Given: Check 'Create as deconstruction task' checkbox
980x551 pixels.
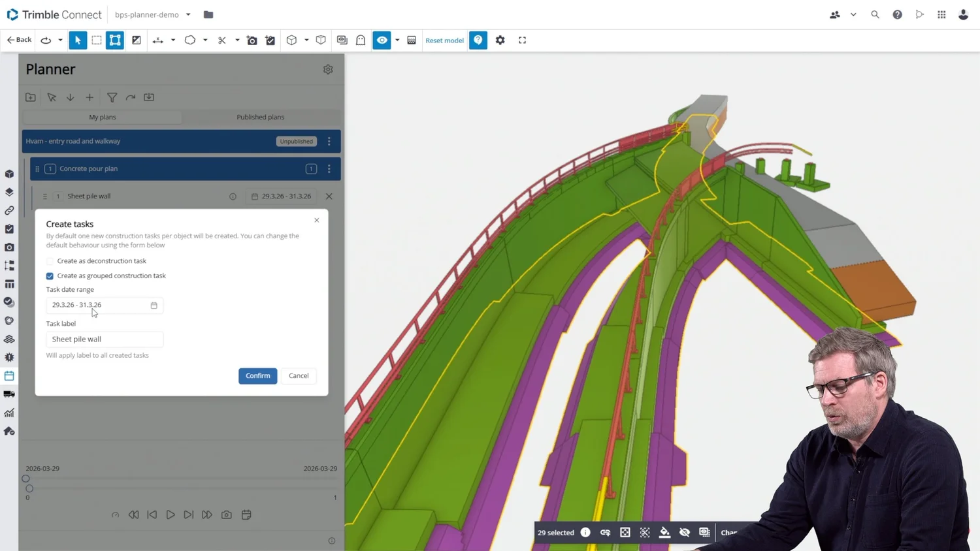Looking at the screenshot, I should pyautogui.click(x=50, y=261).
